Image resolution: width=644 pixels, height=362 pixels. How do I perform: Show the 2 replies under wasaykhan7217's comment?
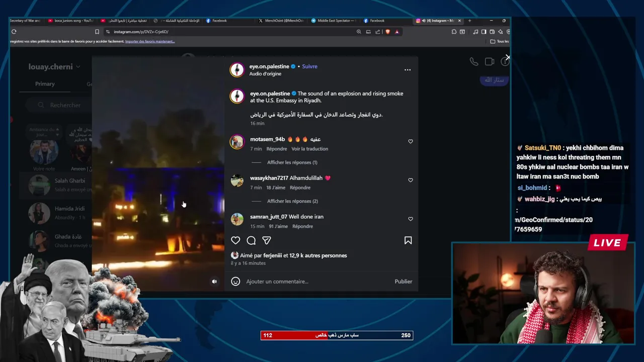pos(292,201)
